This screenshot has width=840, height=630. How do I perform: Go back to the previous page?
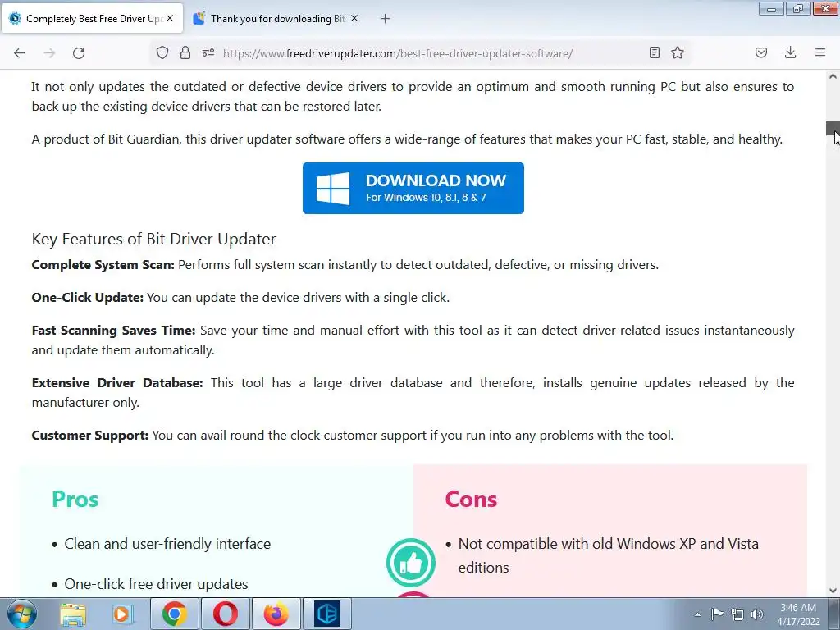pos(20,53)
